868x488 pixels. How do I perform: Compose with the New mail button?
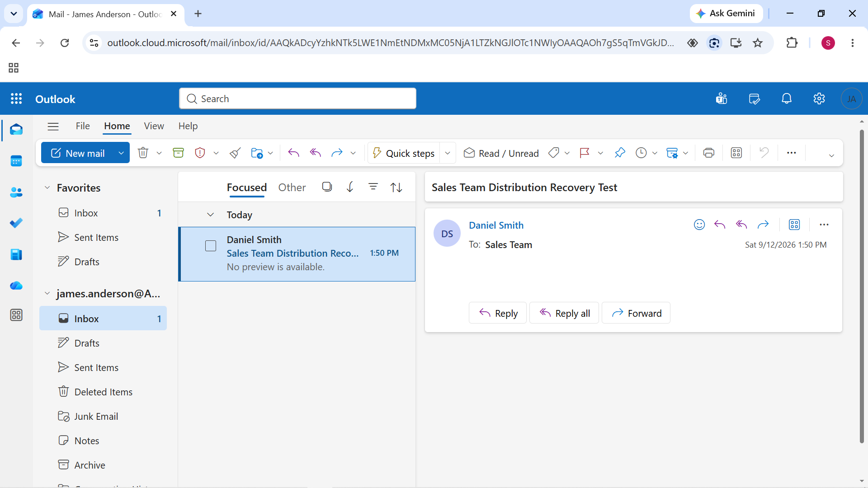(78, 153)
